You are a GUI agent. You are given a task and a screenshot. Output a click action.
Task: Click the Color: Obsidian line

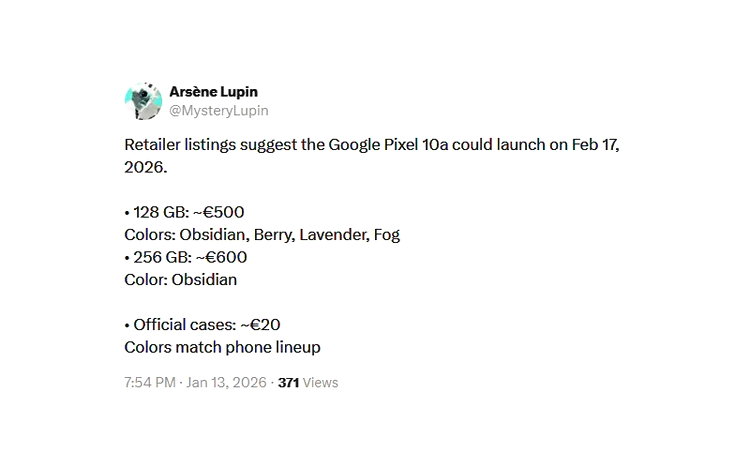pyautogui.click(x=181, y=280)
